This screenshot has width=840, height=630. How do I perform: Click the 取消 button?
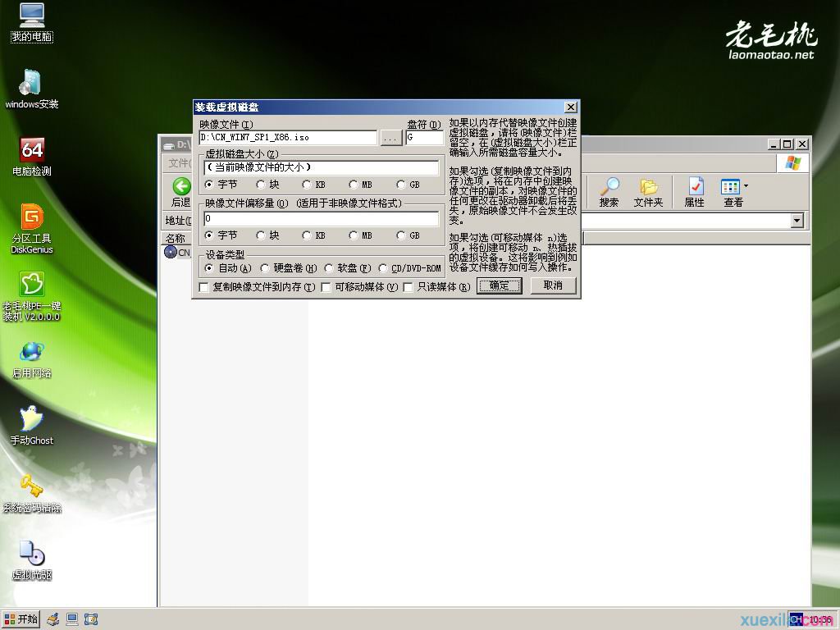click(553, 285)
